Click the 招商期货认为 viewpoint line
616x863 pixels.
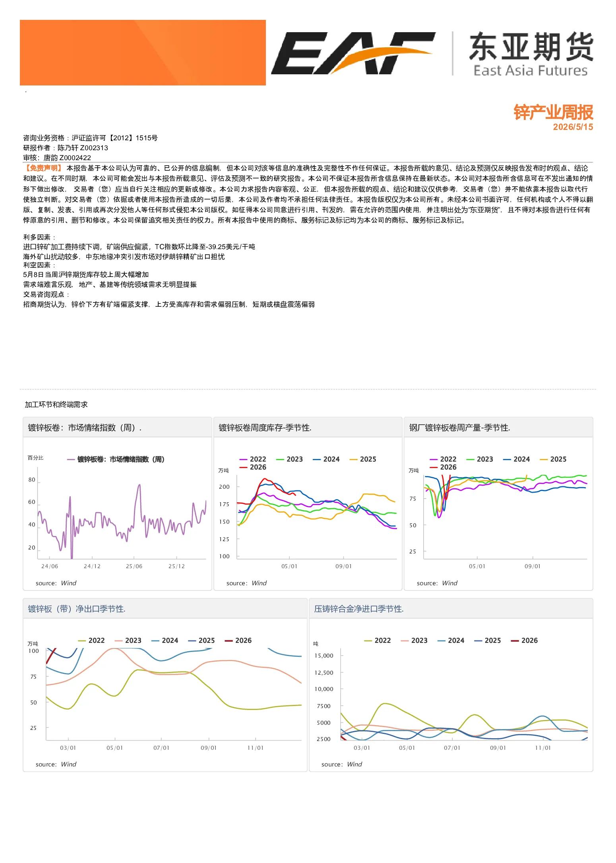click(x=169, y=304)
